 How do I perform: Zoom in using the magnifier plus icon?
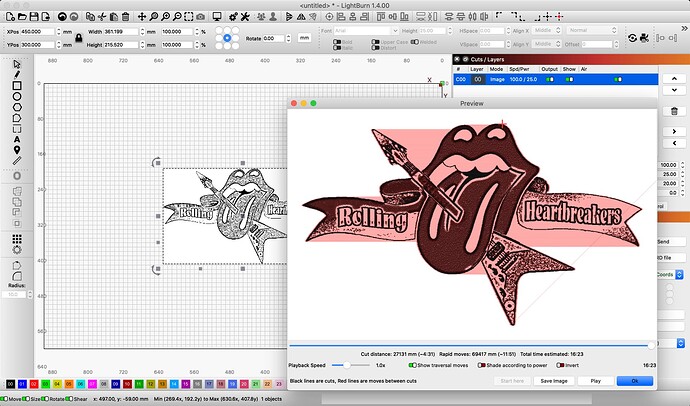(x=165, y=17)
